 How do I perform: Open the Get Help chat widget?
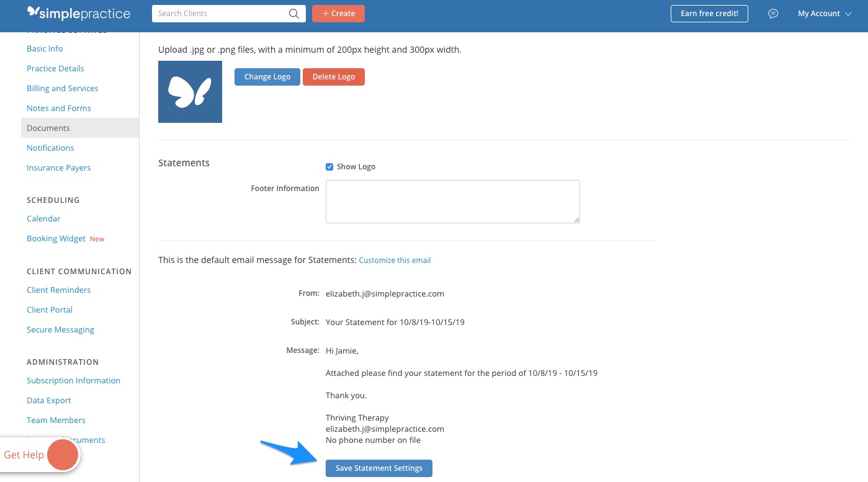(x=62, y=455)
